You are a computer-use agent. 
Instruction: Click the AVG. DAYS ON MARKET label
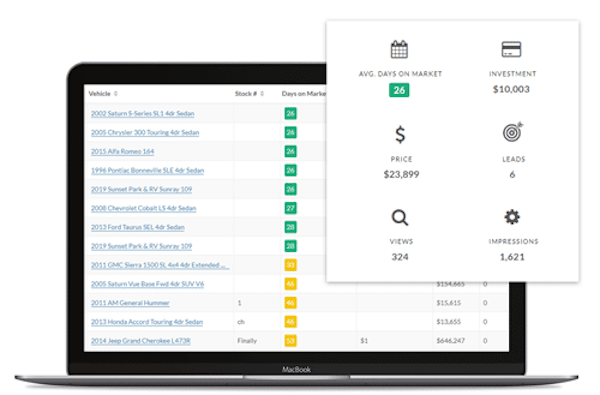pyautogui.click(x=400, y=74)
